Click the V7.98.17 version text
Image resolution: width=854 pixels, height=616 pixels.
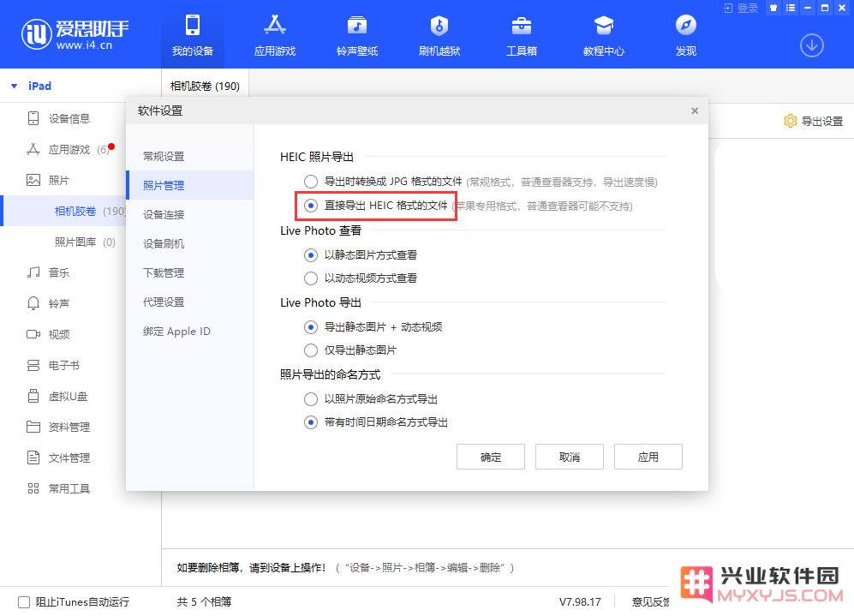tap(580, 601)
